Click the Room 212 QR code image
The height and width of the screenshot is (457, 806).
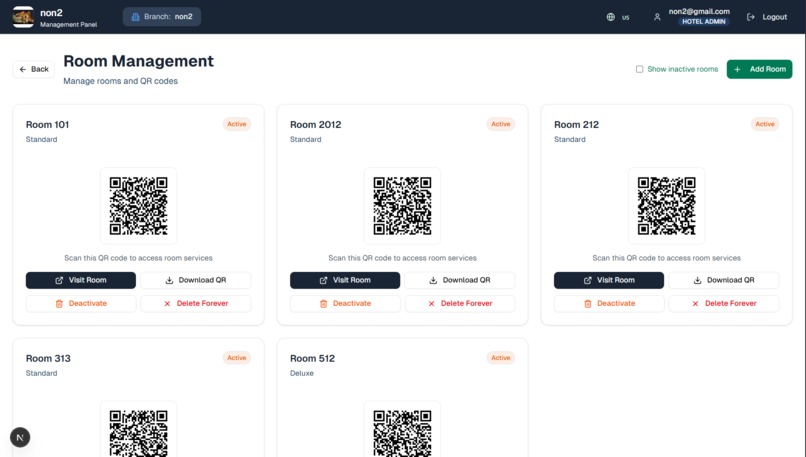click(666, 206)
